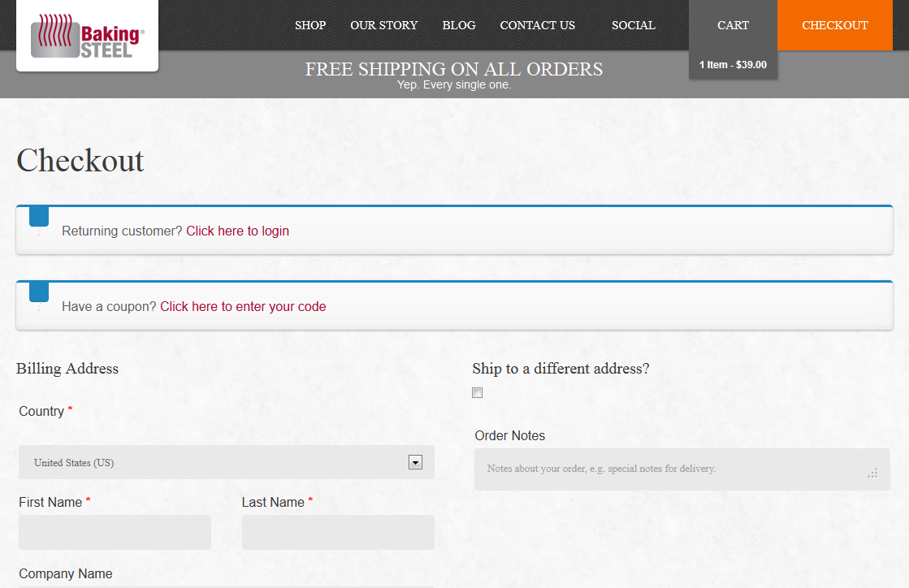
Task: Click the blue icon beside Returning customer
Action: pos(39,217)
